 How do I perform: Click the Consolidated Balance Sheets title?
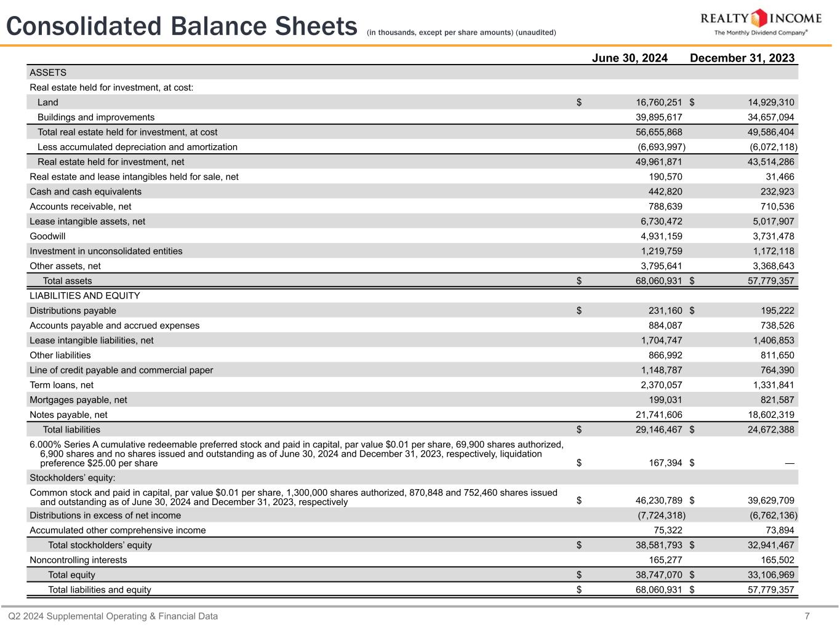[182, 26]
